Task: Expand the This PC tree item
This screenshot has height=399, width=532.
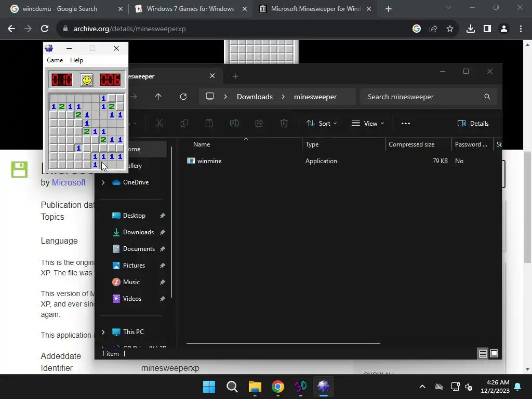Action: coord(103,332)
